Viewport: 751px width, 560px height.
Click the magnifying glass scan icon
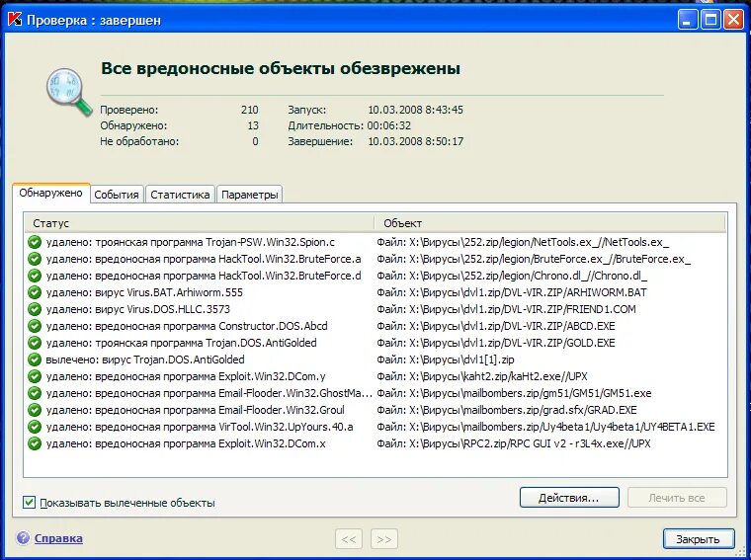pyautogui.click(x=69, y=92)
